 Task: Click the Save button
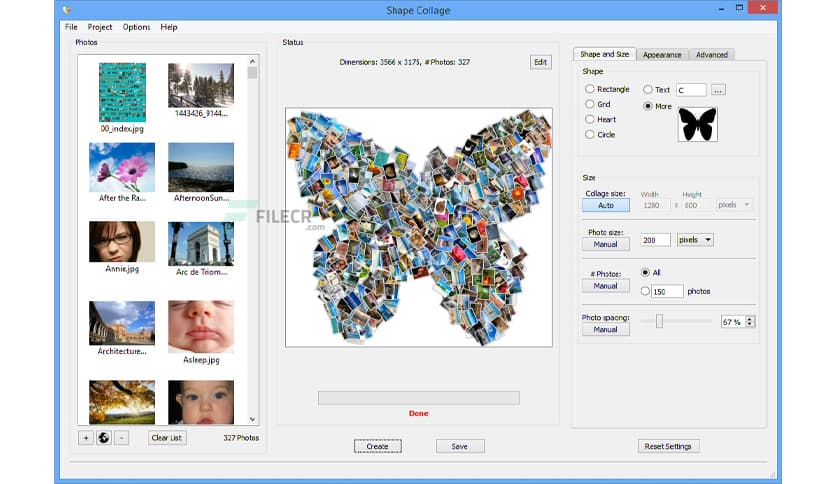460,446
